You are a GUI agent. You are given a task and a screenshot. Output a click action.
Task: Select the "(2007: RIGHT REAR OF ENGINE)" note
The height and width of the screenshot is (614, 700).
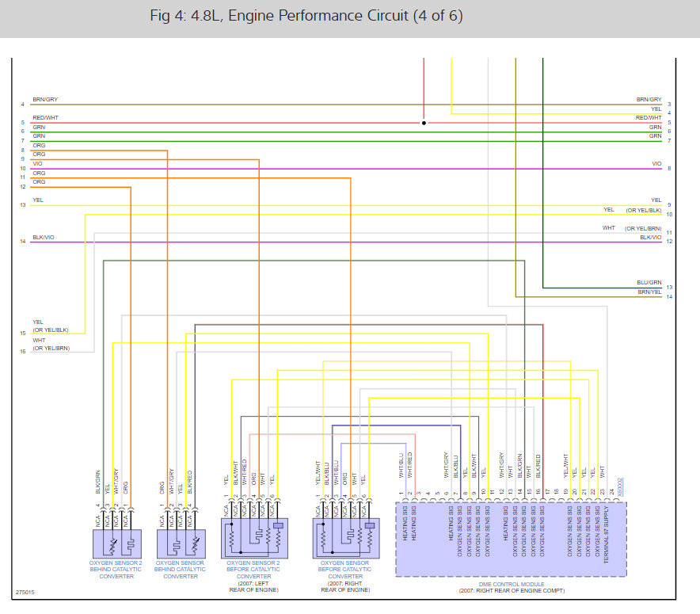[x=345, y=587]
